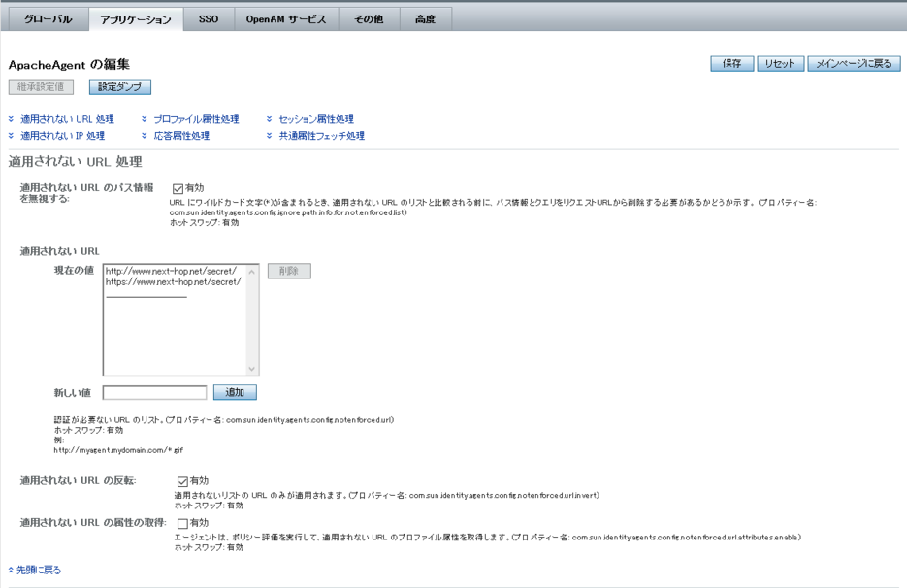Return via メインページに戻る button

click(x=854, y=63)
